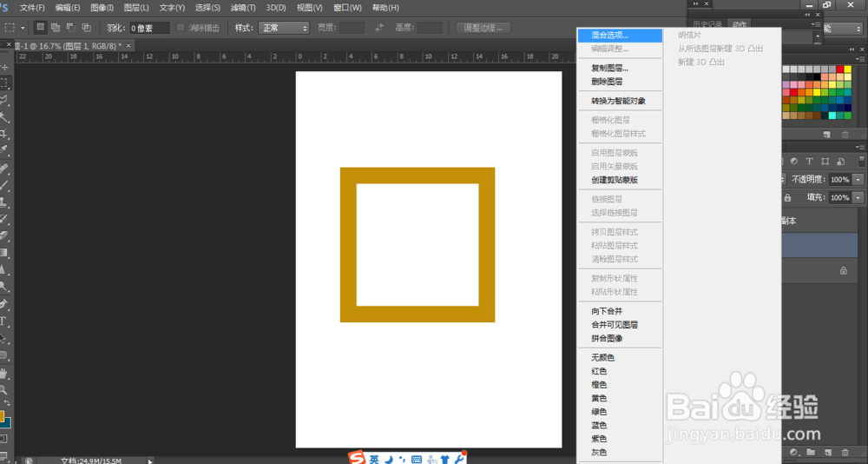Swap width and height values icon
This screenshot has height=464, width=868.
pyautogui.click(x=379, y=28)
